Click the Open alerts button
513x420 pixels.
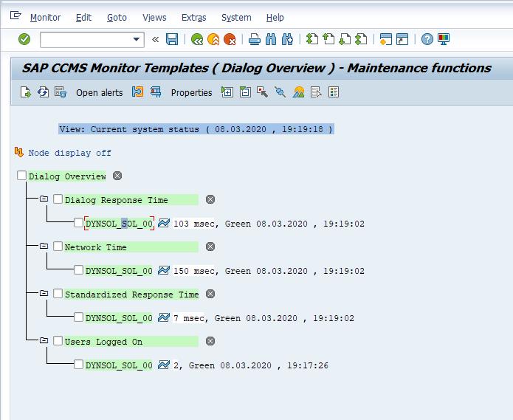coord(100,93)
